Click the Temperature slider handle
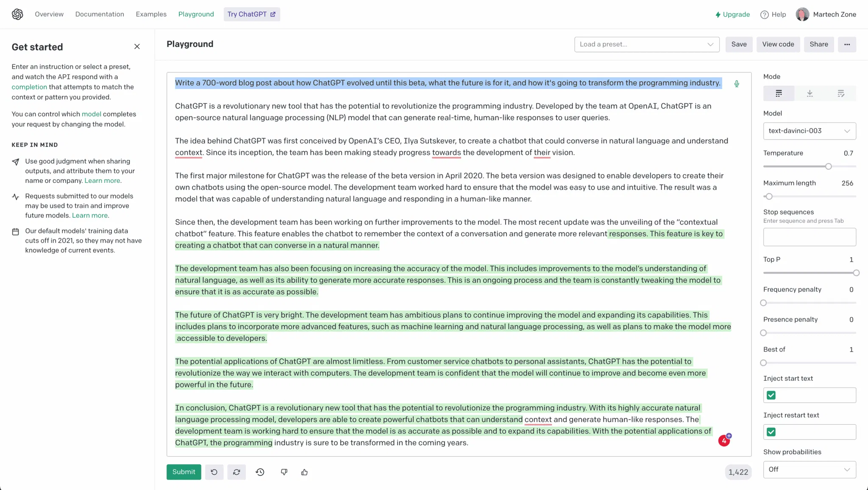 click(x=828, y=166)
